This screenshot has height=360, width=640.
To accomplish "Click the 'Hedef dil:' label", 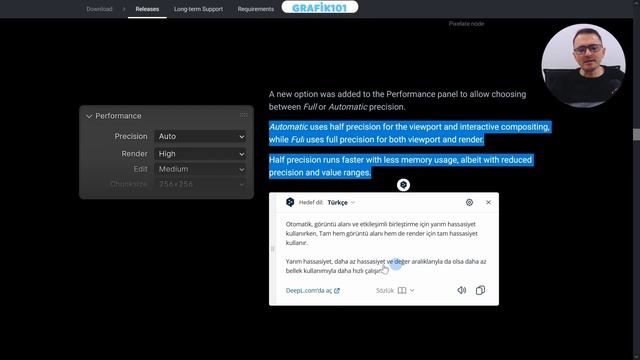I will pyautogui.click(x=311, y=202).
